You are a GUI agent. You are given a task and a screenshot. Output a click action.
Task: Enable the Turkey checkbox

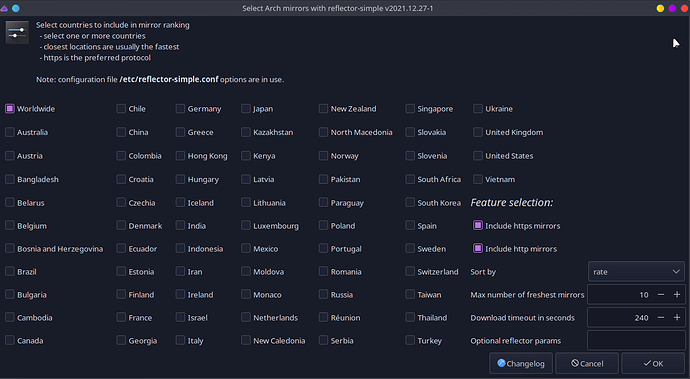[410, 340]
